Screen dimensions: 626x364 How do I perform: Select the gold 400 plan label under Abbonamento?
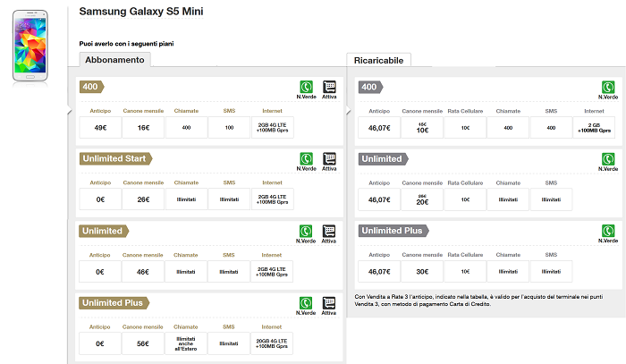pos(92,87)
